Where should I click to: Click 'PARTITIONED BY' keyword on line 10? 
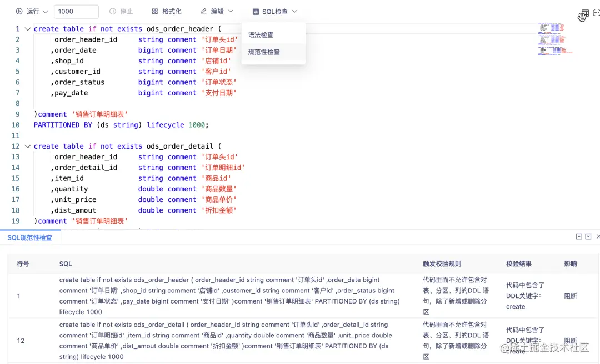point(63,125)
